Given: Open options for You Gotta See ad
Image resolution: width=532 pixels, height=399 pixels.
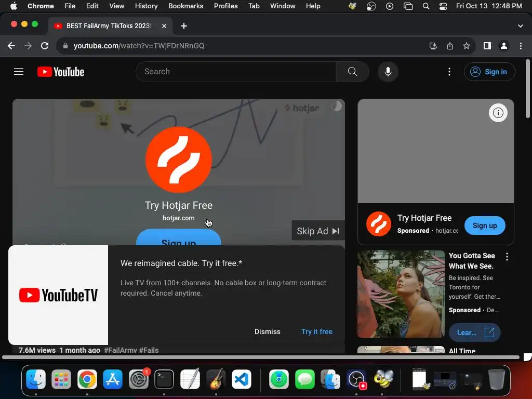Looking at the screenshot, I should tap(507, 257).
